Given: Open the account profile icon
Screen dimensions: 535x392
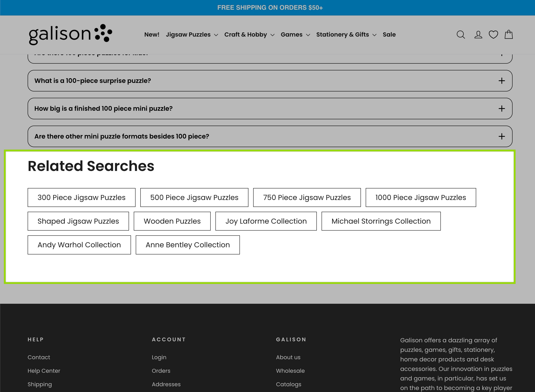Looking at the screenshot, I should pos(478,35).
